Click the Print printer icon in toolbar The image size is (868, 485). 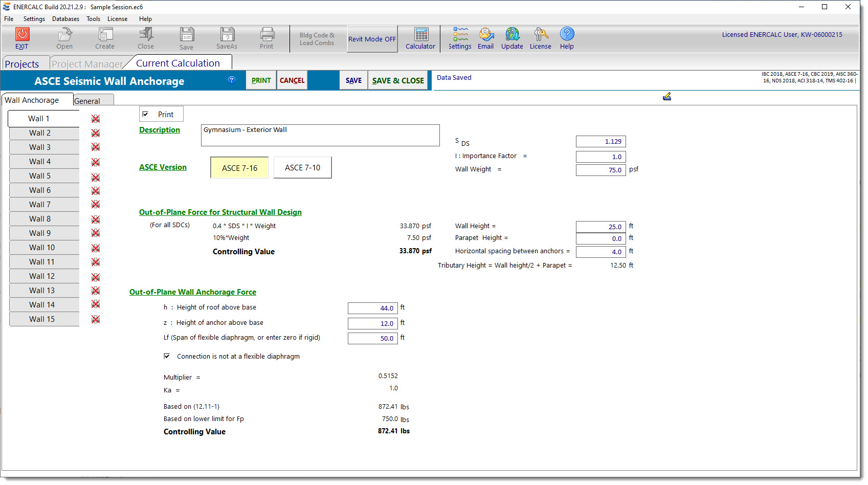click(267, 34)
